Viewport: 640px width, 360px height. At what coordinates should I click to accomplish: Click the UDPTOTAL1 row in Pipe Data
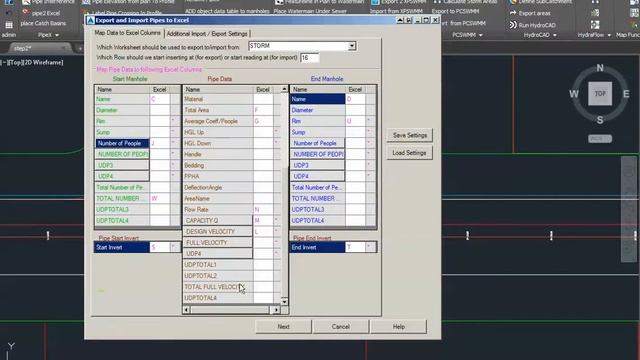pyautogui.click(x=218, y=265)
